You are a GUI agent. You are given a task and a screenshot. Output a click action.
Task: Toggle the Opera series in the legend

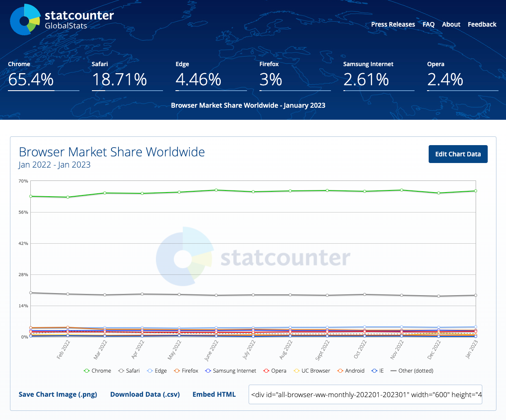[x=275, y=371]
